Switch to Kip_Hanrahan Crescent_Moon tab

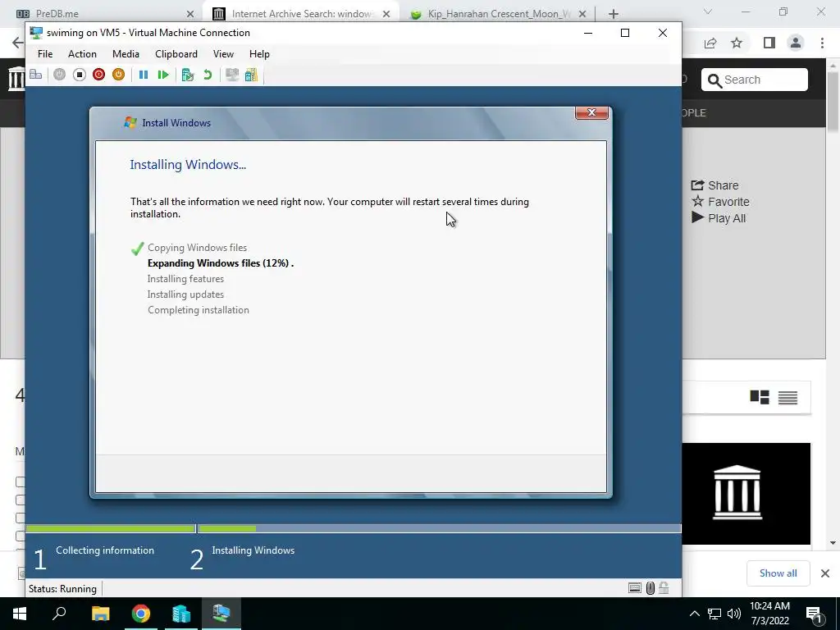[499, 13]
